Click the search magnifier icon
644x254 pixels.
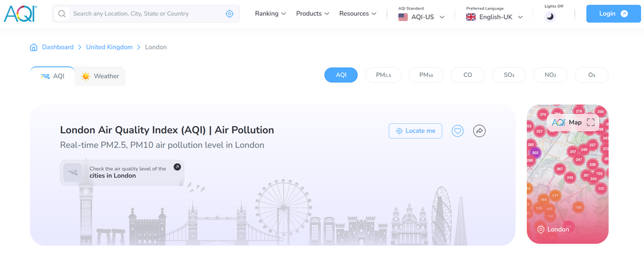point(62,13)
